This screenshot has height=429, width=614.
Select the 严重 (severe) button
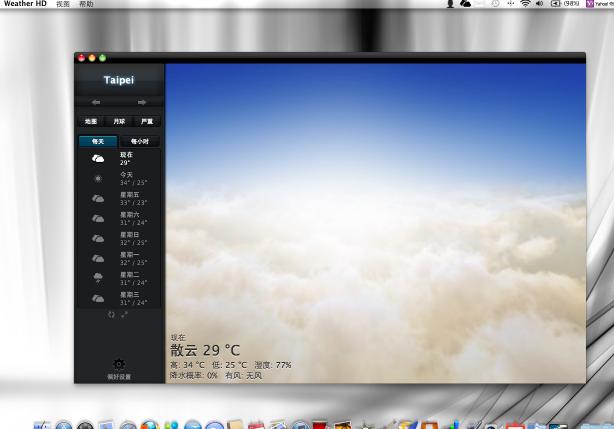[x=147, y=121]
